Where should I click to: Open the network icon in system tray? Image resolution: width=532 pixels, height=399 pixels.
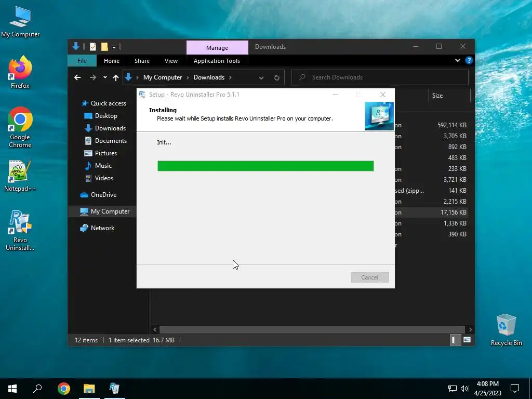(452, 389)
